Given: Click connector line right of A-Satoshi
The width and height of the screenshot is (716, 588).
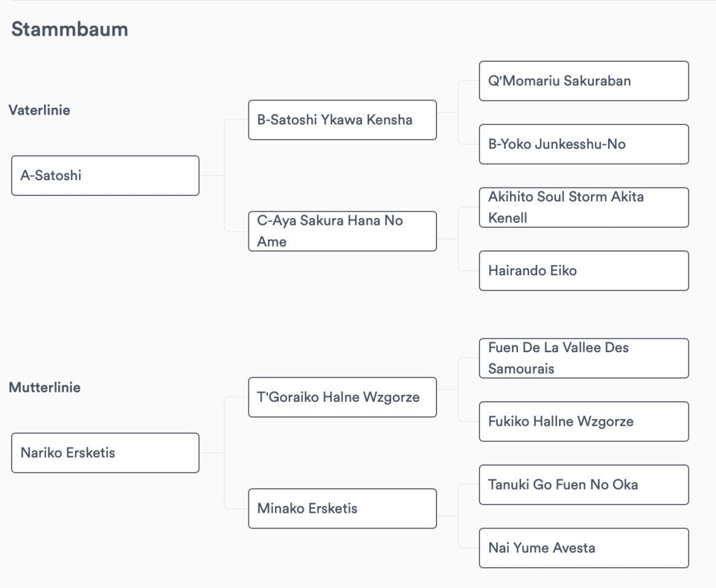Looking at the screenshot, I should 211,176.
